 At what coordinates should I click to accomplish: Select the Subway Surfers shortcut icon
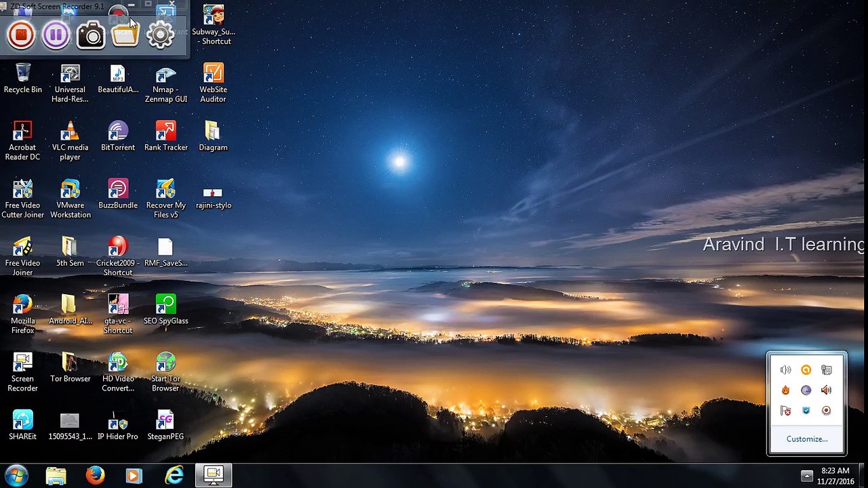click(213, 26)
